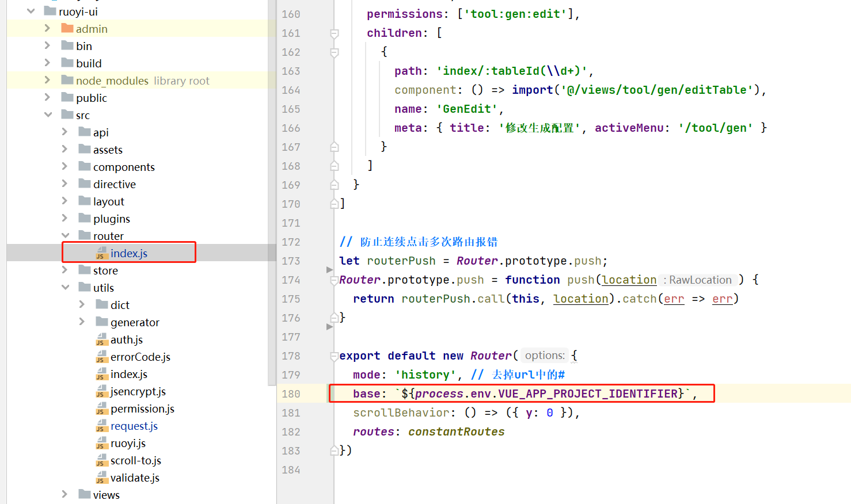This screenshot has height=504, width=851.
Task: Click the validate.js file icon
Action: 102,478
